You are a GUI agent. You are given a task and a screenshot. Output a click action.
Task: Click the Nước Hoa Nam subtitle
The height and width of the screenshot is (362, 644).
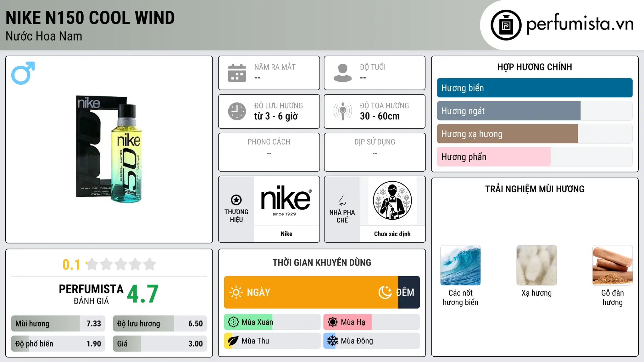[44, 36]
